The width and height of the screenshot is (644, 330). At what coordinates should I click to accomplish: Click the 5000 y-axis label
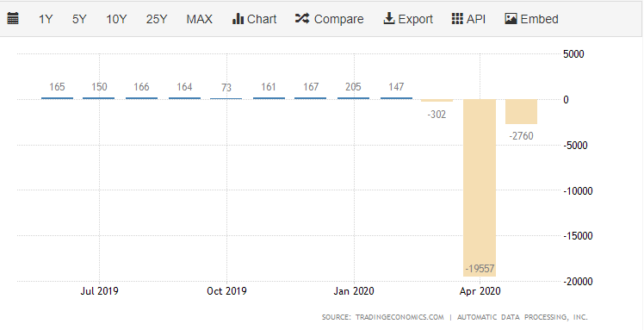tap(573, 54)
